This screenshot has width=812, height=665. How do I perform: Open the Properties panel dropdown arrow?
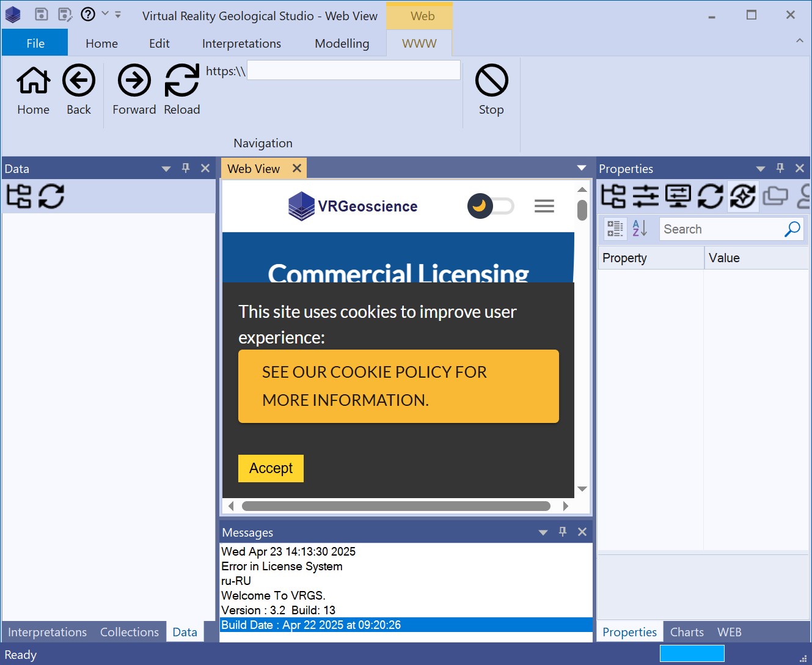pos(761,169)
